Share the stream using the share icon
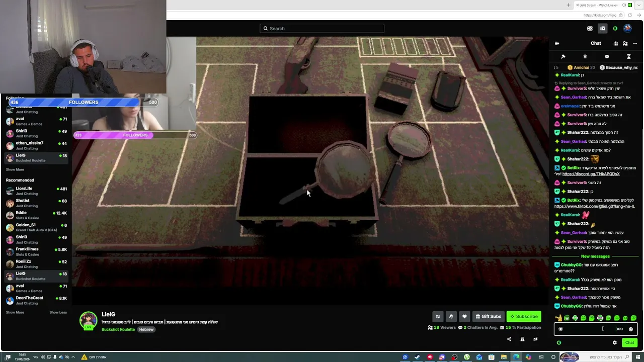 (x=509, y=339)
